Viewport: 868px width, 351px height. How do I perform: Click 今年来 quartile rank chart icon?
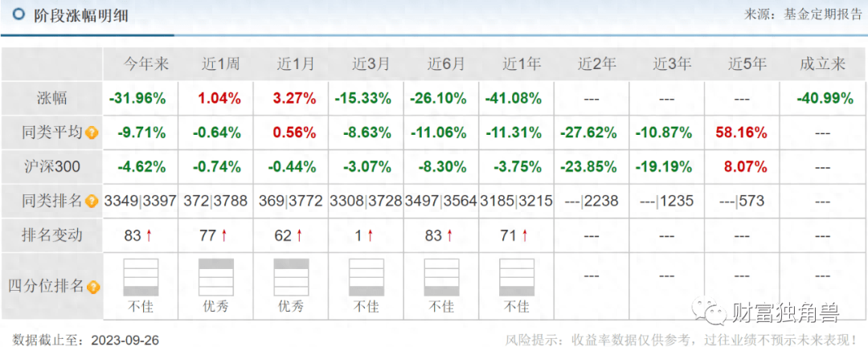point(141,277)
